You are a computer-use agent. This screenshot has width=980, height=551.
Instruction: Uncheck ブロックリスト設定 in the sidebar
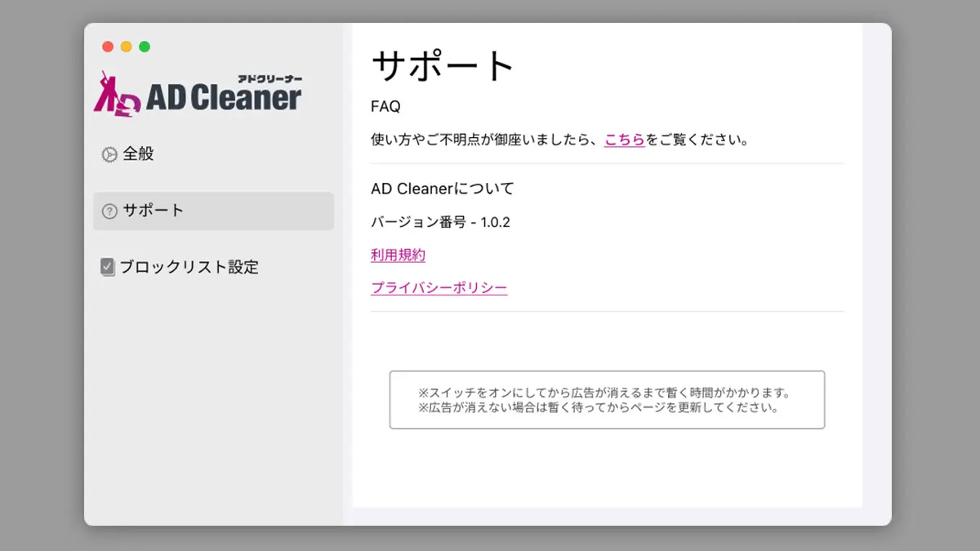107,266
